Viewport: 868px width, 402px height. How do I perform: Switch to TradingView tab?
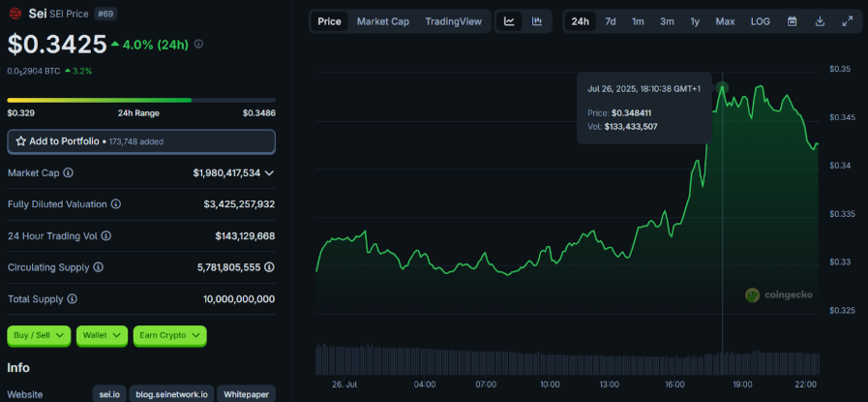pyautogui.click(x=454, y=21)
